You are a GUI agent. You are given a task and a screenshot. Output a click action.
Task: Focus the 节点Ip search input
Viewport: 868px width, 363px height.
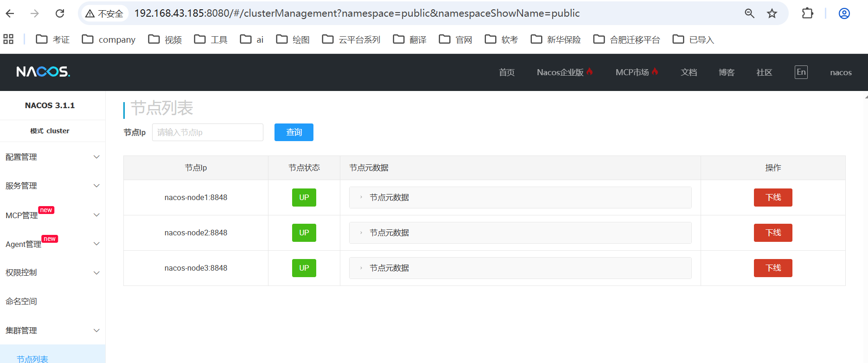pos(208,132)
